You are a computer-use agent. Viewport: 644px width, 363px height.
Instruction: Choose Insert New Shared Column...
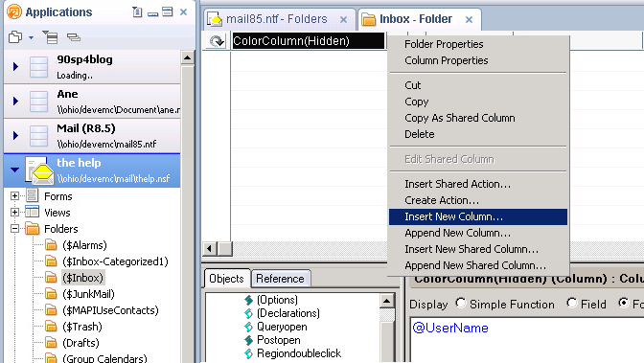click(x=471, y=249)
